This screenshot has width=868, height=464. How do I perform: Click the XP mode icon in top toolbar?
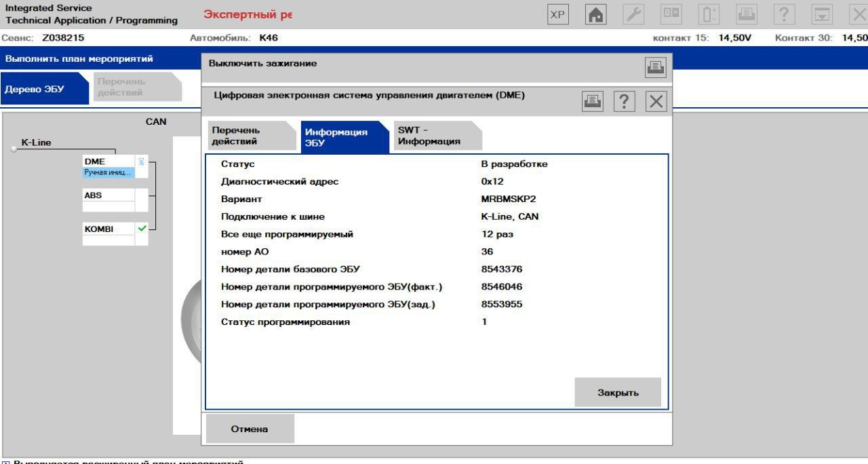coord(560,15)
